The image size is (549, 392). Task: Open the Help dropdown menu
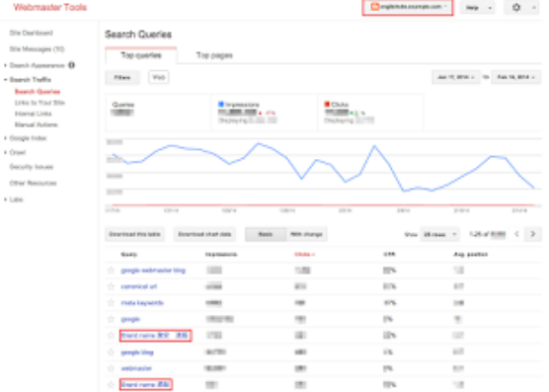click(477, 7)
